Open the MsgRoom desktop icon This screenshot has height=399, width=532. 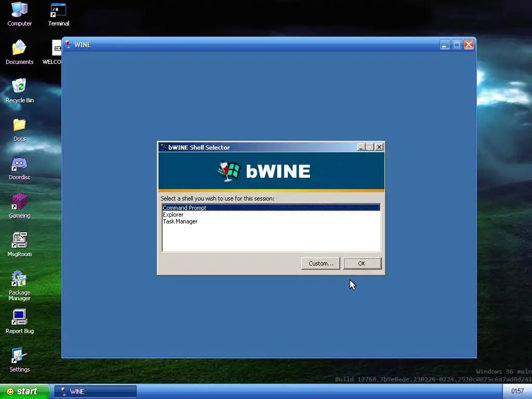point(19,245)
